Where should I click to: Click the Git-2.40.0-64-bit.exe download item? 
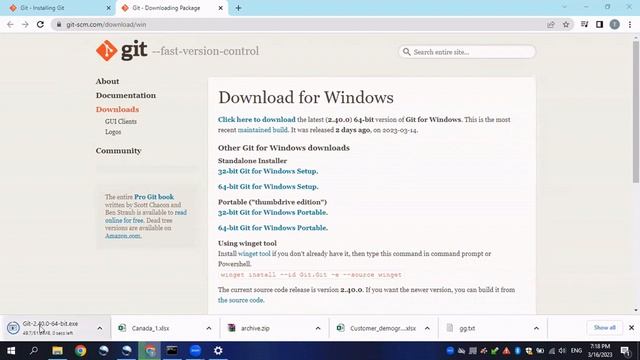pyautogui.click(x=50, y=328)
